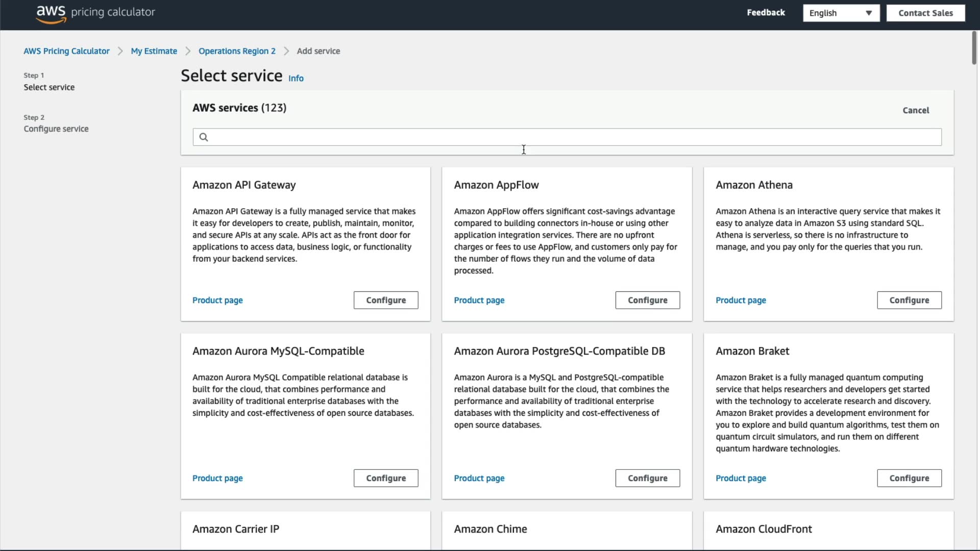Focus the AWS services search field
This screenshot has width=980, height=551.
(567, 137)
